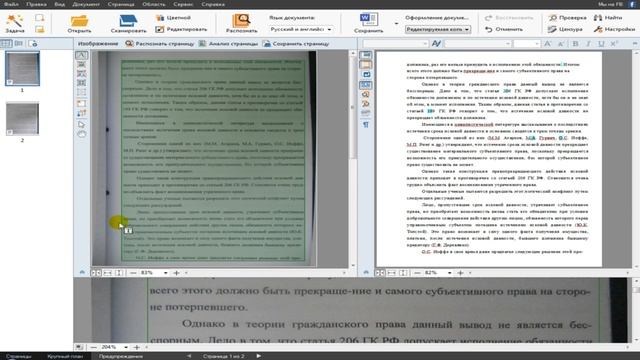Toggle italic formatting
This screenshot has height=360, width=640.
click(588, 44)
